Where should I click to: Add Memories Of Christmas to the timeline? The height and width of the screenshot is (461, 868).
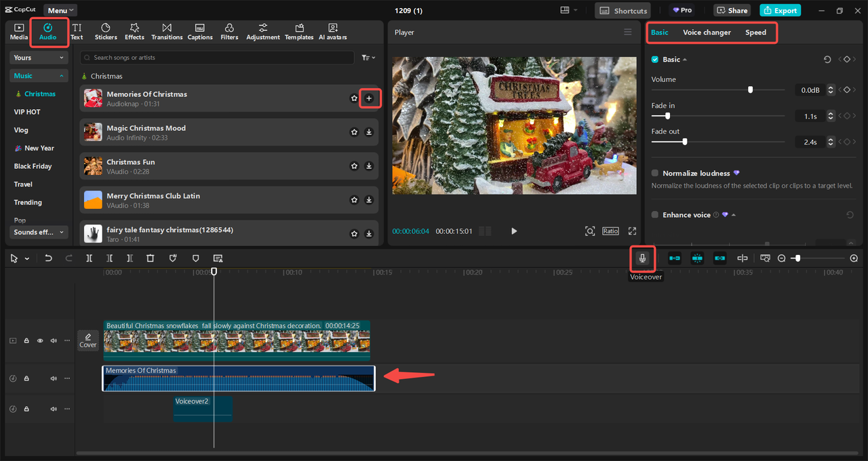tap(369, 98)
